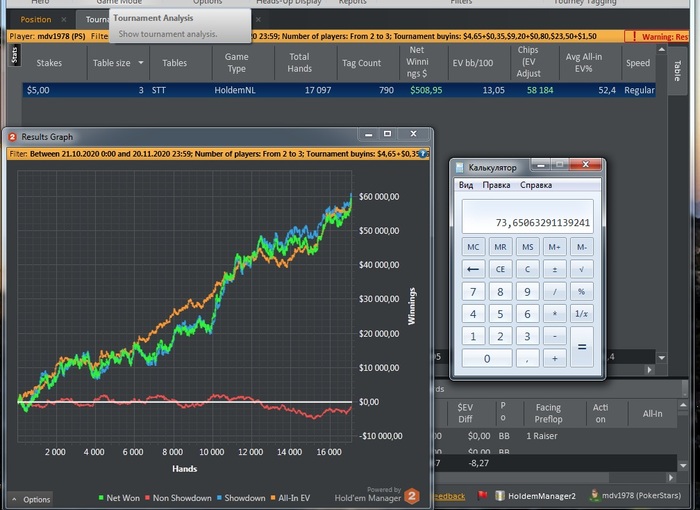Click the calculator decimal comma button
Image resolution: width=700 pixels, height=510 pixels.
pos(527,358)
